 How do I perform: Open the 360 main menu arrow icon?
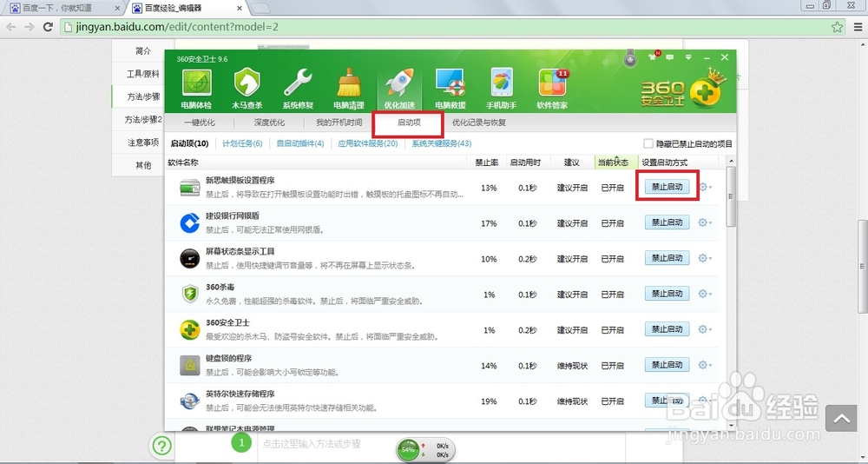(x=688, y=57)
